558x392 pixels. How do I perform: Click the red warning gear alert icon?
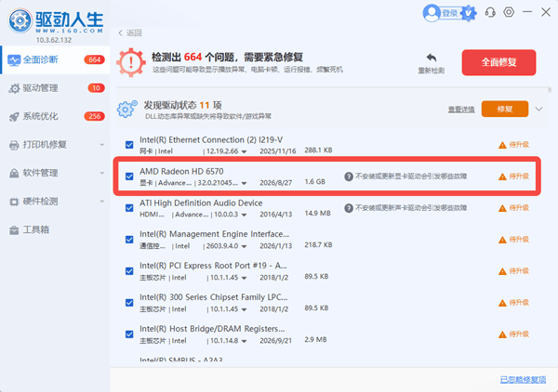click(131, 62)
